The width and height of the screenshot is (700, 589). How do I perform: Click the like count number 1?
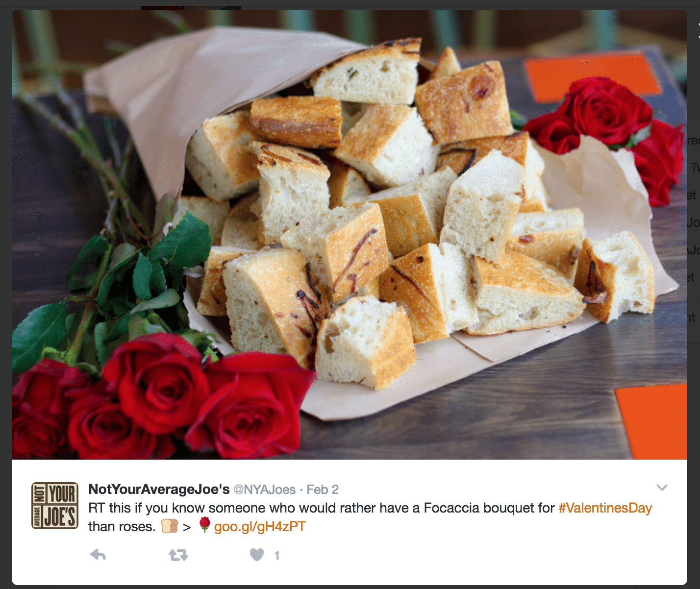(x=277, y=555)
